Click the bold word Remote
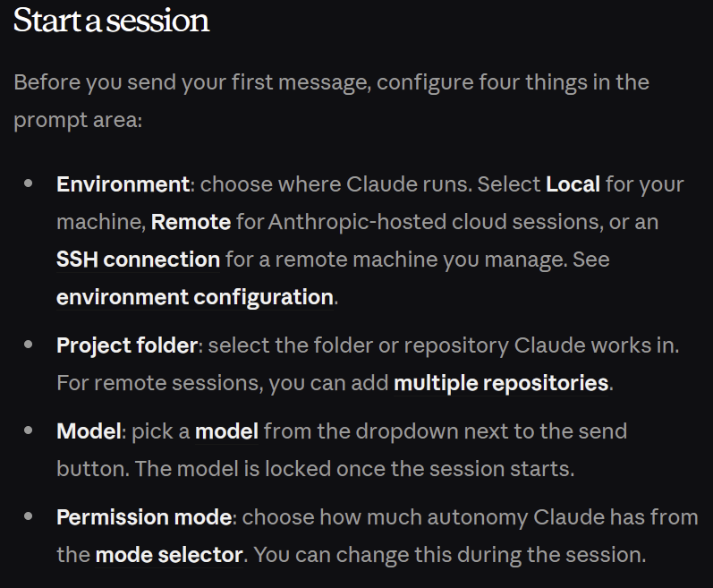The image size is (713, 588). coord(191,222)
